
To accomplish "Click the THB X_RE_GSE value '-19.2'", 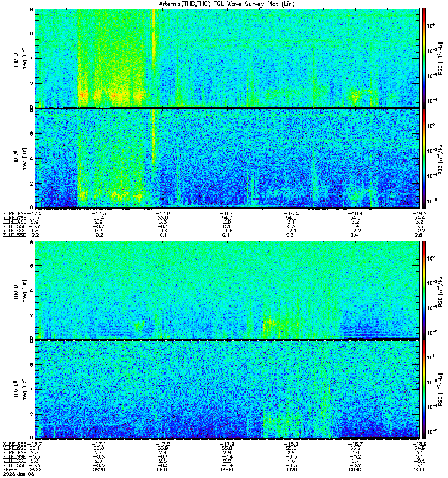I will [419, 213].
